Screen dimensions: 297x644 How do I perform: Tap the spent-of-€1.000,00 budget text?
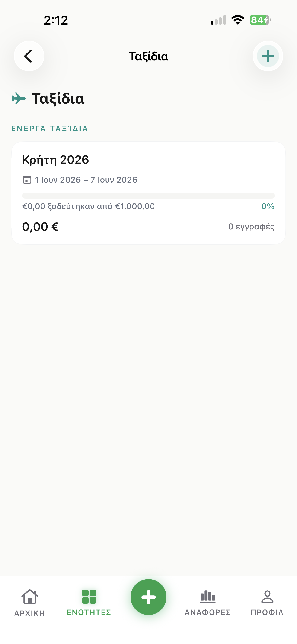[x=88, y=206]
